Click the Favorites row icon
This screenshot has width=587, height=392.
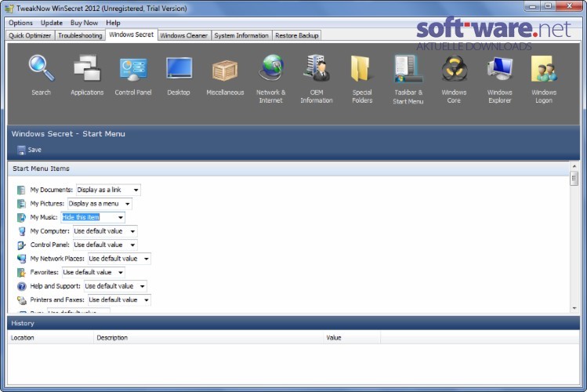(21, 272)
